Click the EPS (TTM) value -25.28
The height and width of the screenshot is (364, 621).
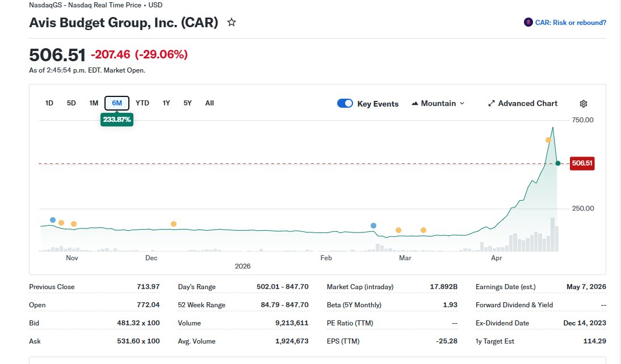point(447,341)
